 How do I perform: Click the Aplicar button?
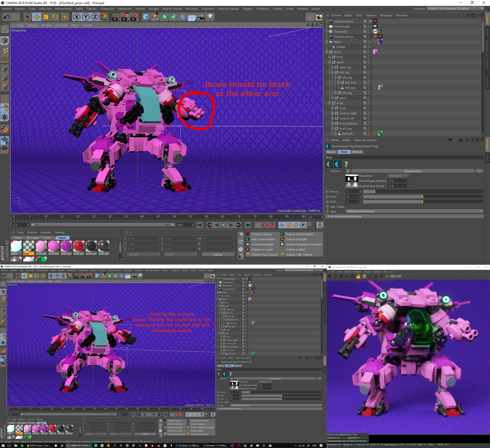pos(218,255)
